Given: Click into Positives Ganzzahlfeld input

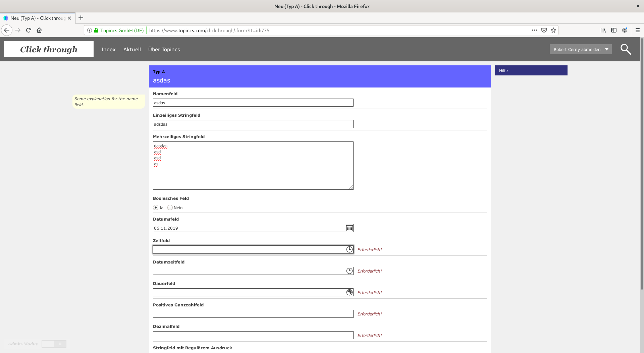Looking at the screenshot, I should (x=253, y=314).
